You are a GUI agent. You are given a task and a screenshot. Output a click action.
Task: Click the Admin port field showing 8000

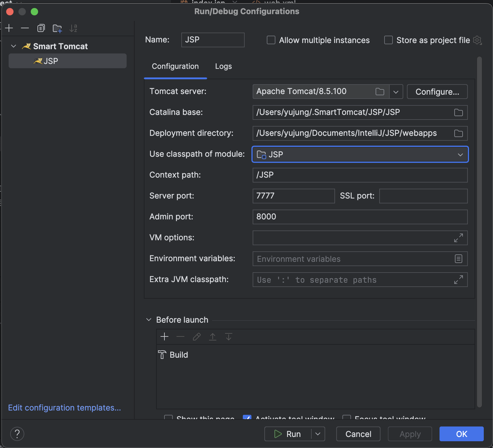pyautogui.click(x=360, y=217)
